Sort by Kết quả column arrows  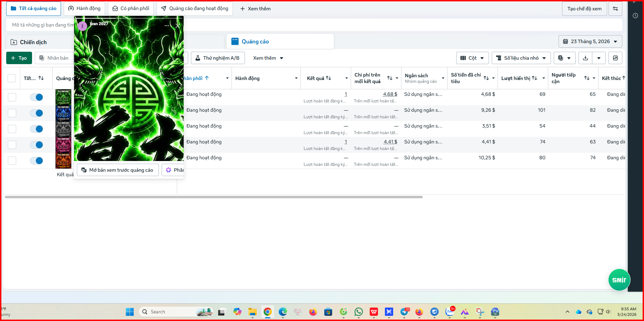pos(328,78)
